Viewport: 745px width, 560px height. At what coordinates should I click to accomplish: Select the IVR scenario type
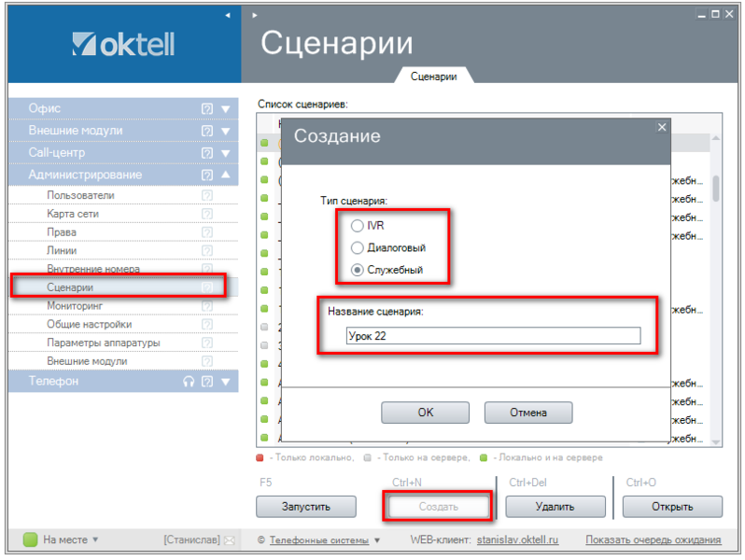point(357,226)
